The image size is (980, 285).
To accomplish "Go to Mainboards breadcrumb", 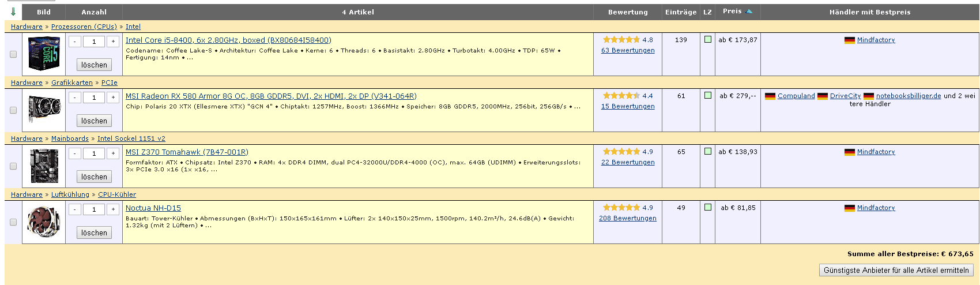I will tap(70, 138).
